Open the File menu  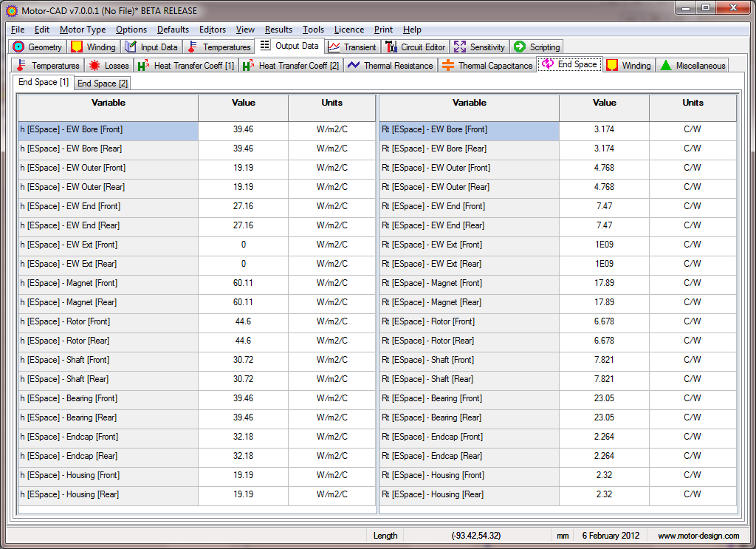coord(18,30)
